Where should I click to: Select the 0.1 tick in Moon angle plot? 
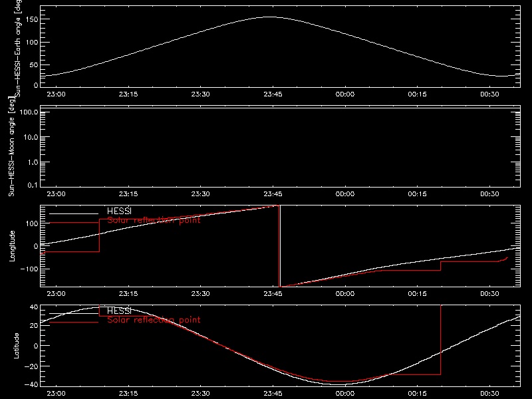(33, 185)
